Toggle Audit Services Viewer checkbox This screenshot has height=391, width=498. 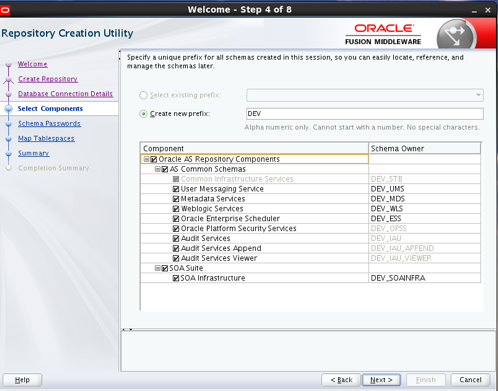176,258
